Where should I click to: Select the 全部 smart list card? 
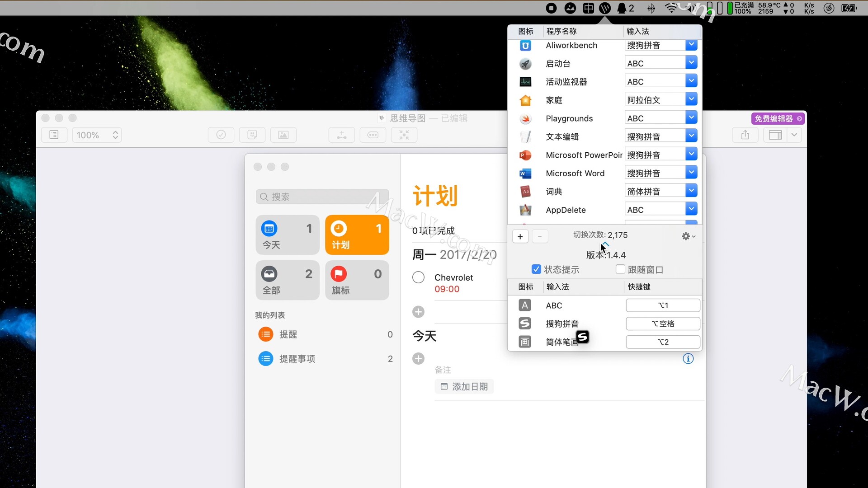[288, 281]
